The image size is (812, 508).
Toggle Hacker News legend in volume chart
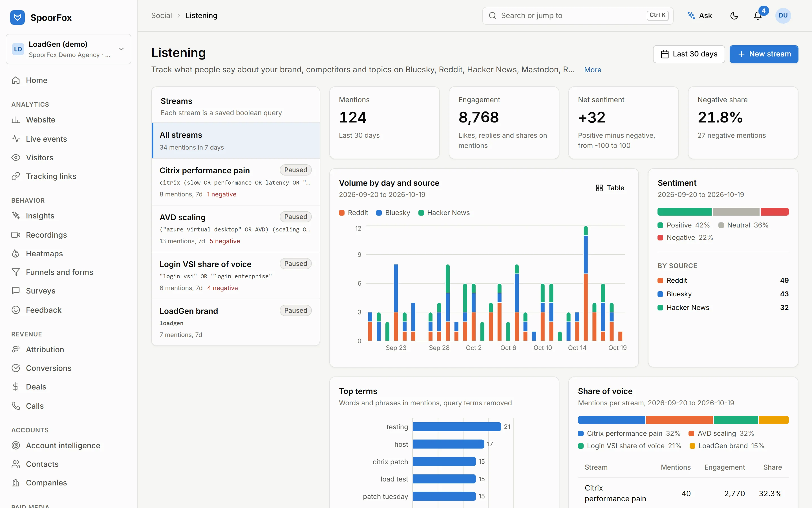[x=444, y=213]
